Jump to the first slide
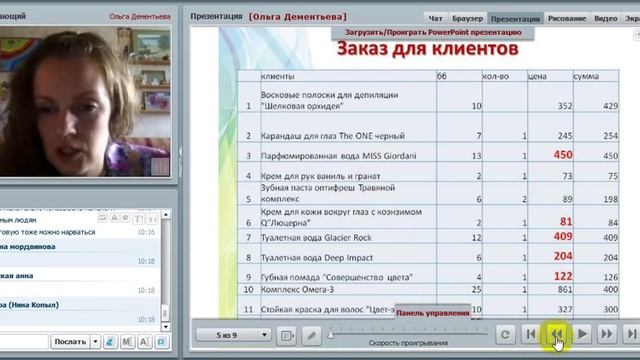640x360 pixels. coord(531,334)
